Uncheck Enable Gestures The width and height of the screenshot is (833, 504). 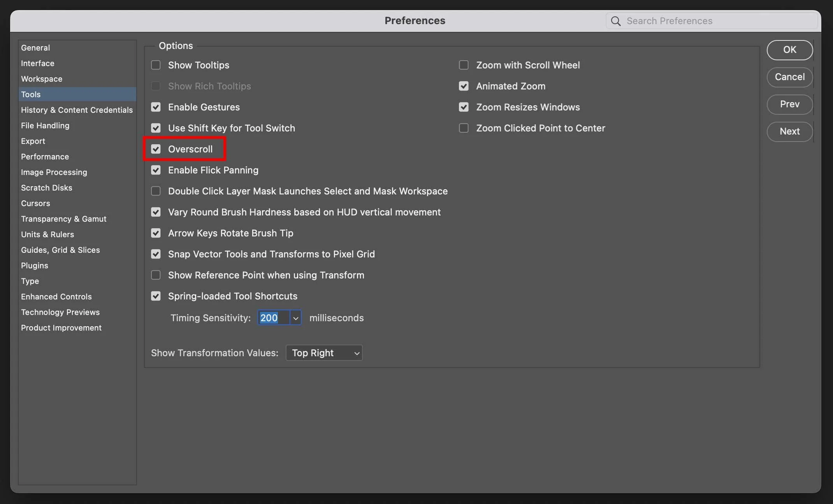[x=156, y=107]
